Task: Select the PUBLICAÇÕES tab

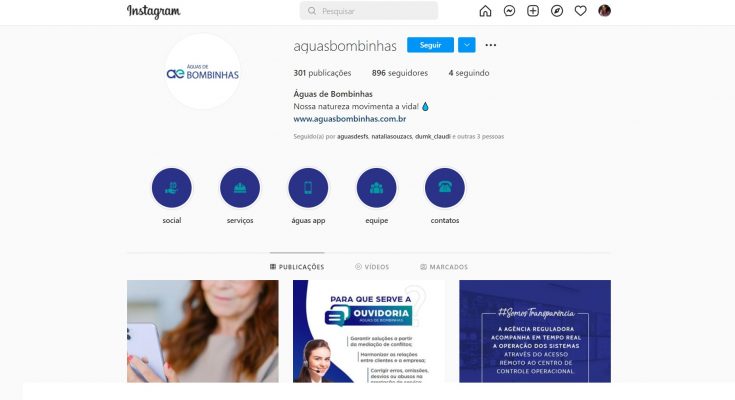Action: 297,267
